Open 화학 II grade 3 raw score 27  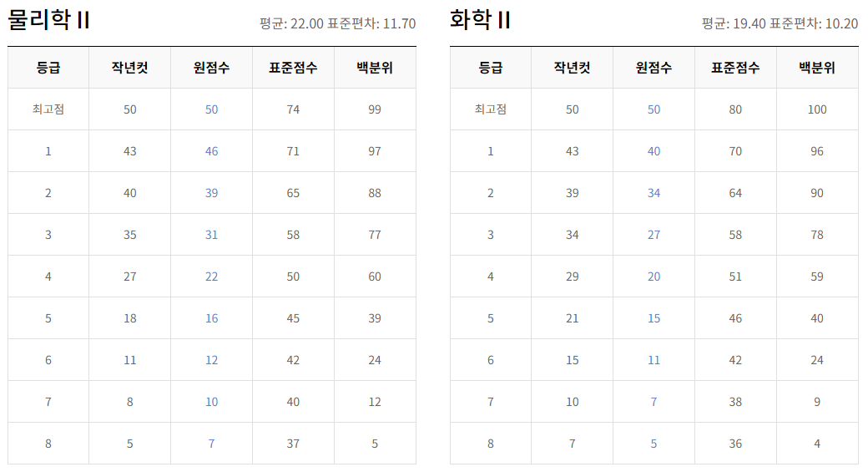(x=654, y=235)
